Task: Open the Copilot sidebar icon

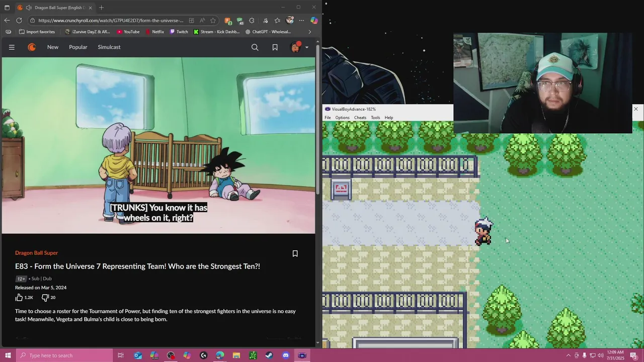Action: point(314,21)
